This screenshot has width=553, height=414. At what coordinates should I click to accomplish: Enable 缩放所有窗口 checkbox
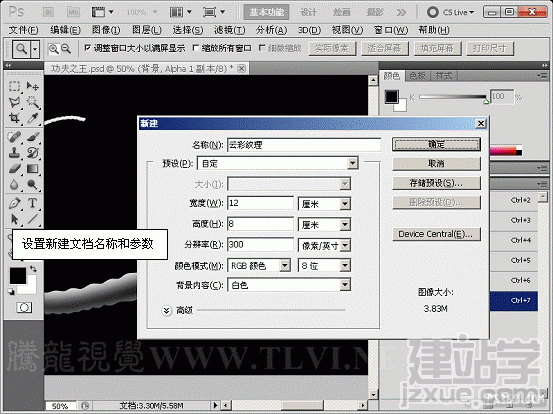click(x=196, y=48)
